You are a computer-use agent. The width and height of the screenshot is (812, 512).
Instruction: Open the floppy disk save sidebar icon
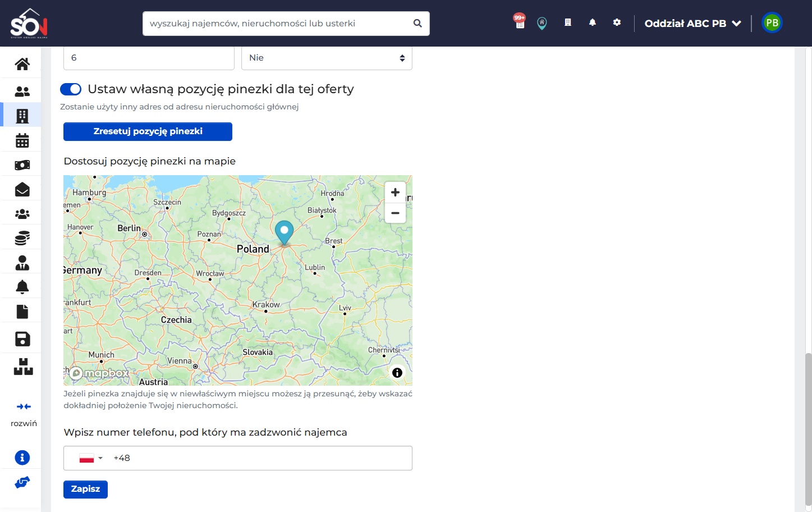point(22,339)
